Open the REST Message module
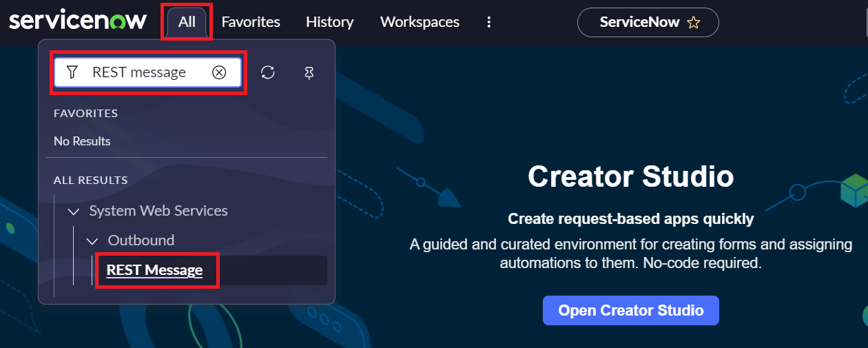The height and width of the screenshot is (348, 868). click(155, 270)
